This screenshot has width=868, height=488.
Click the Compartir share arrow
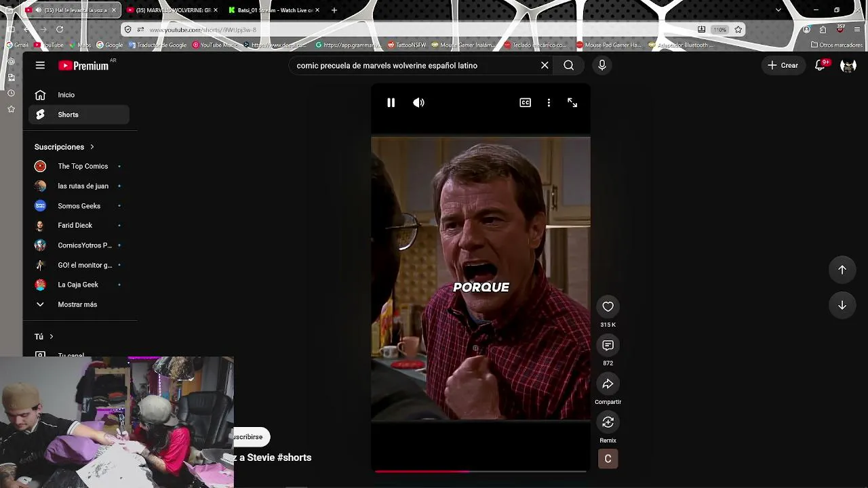tap(608, 384)
